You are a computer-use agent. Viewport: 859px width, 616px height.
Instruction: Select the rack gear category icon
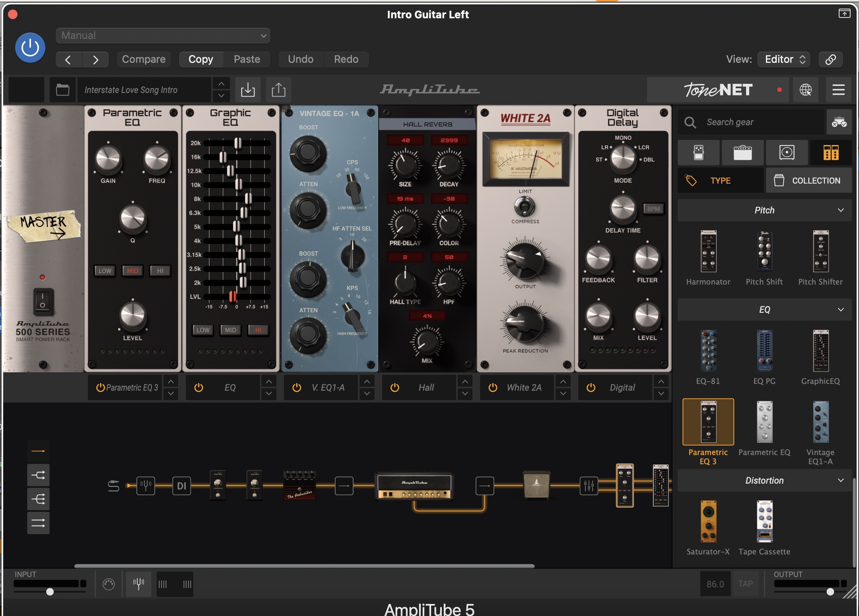(x=831, y=152)
